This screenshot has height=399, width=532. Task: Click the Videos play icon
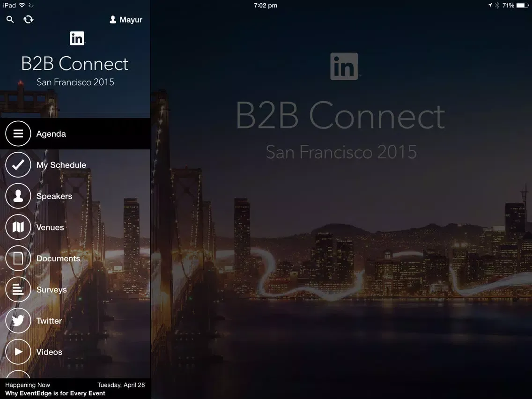(x=18, y=352)
